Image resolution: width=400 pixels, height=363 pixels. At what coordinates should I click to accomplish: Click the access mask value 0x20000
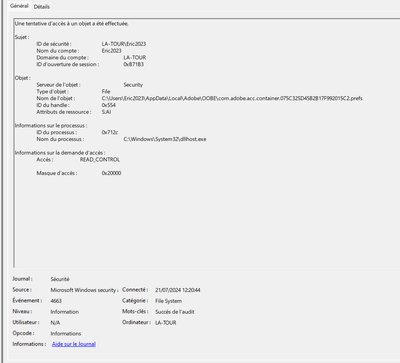[111, 173]
